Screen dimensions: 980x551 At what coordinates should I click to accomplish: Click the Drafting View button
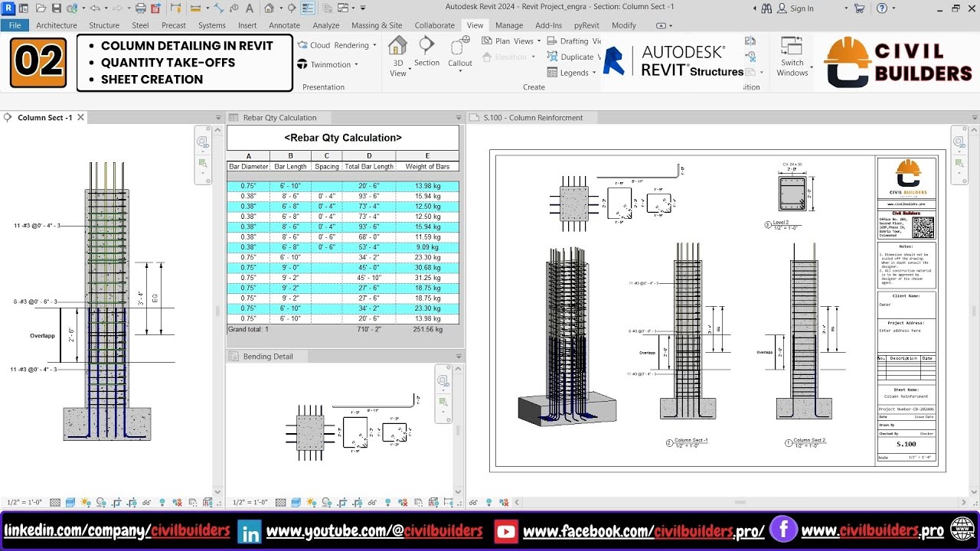click(574, 41)
